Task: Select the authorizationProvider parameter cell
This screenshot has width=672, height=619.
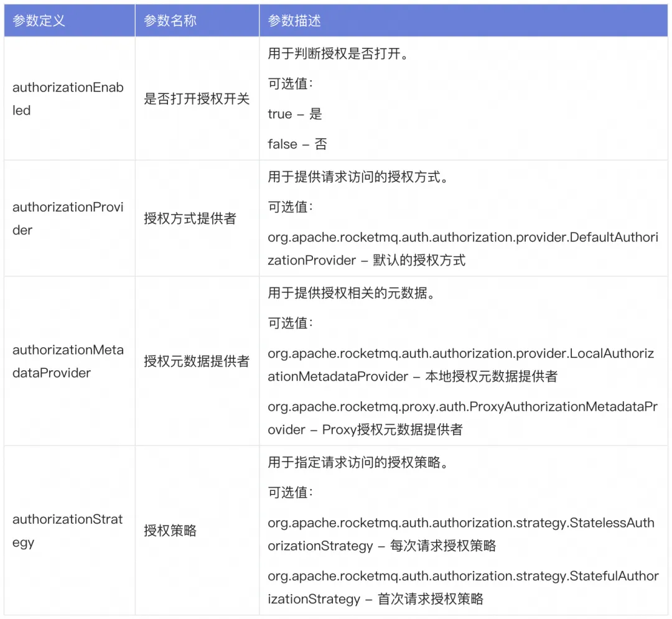Action: 70,218
